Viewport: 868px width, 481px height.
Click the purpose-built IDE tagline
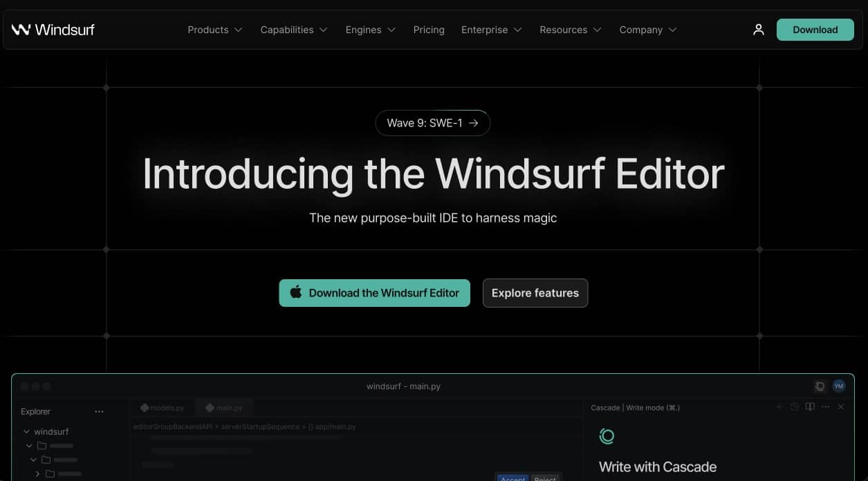(x=433, y=218)
